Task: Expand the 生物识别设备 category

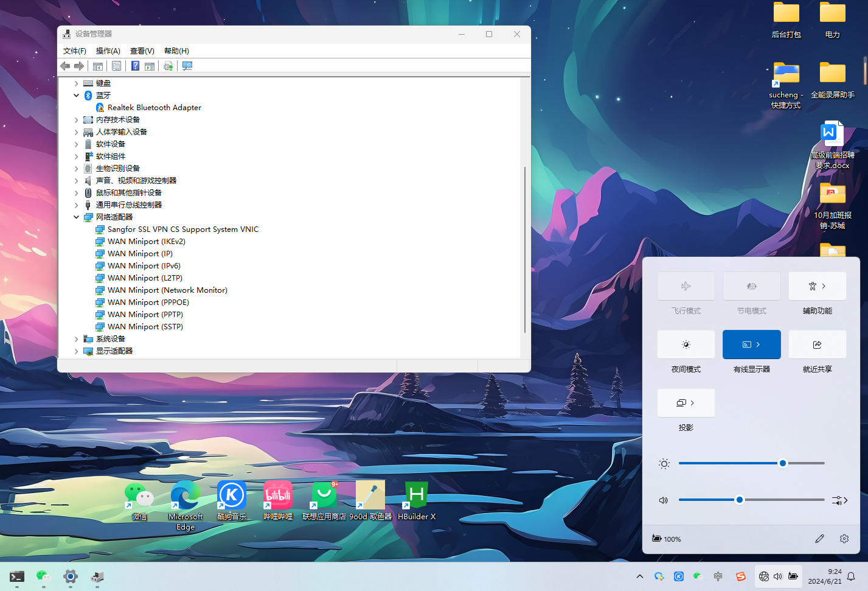Action: pyautogui.click(x=76, y=169)
